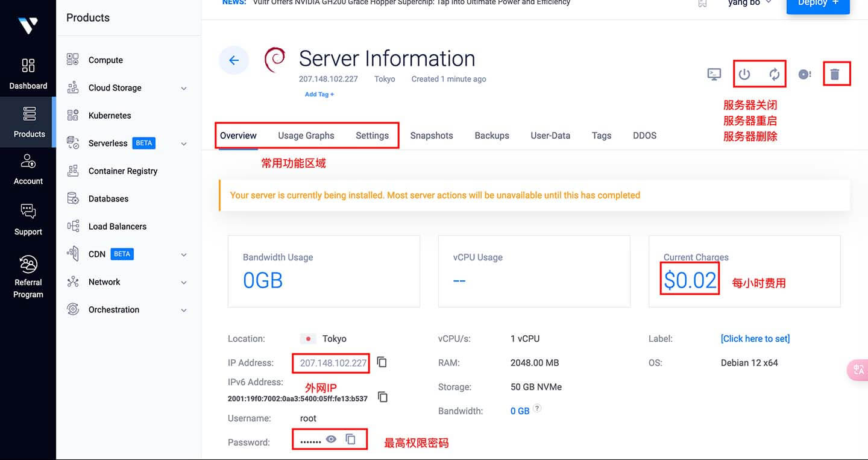
Task: Open the Load Balancers menu entry
Action: pyautogui.click(x=118, y=226)
